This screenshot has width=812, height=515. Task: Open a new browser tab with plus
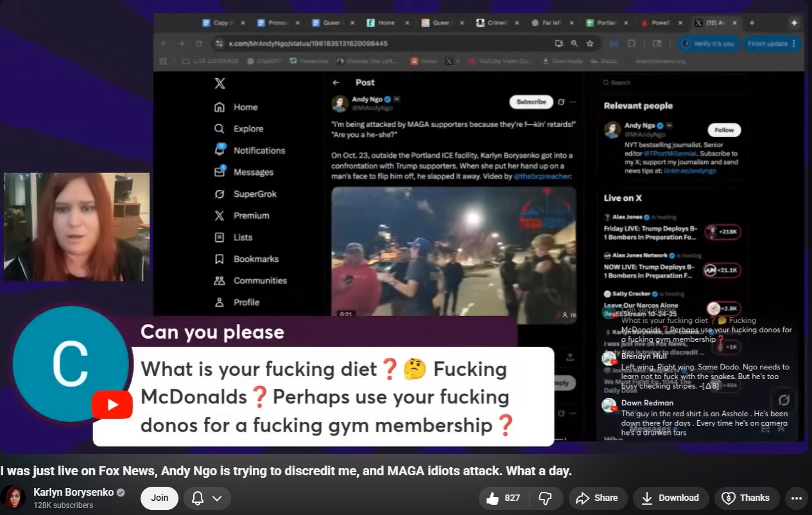tap(752, 22)
